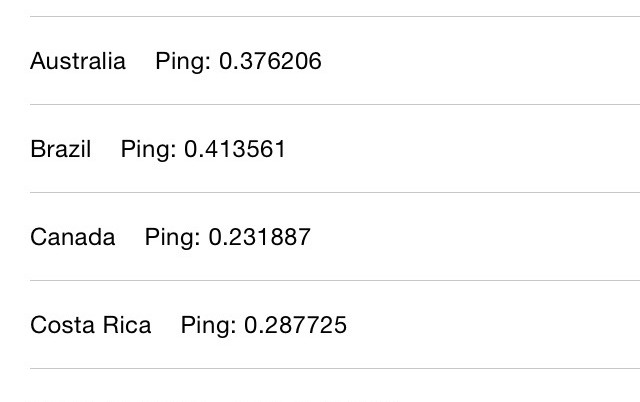Click the ping value 0.231887
The height and width of the screenshot is (402, 640).
click(x=260, y=237)
